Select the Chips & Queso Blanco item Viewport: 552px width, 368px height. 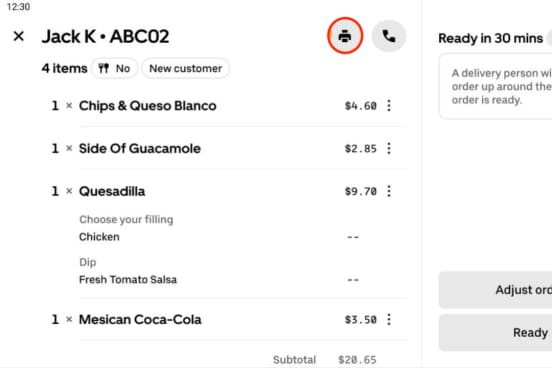(x=148, y=106)
